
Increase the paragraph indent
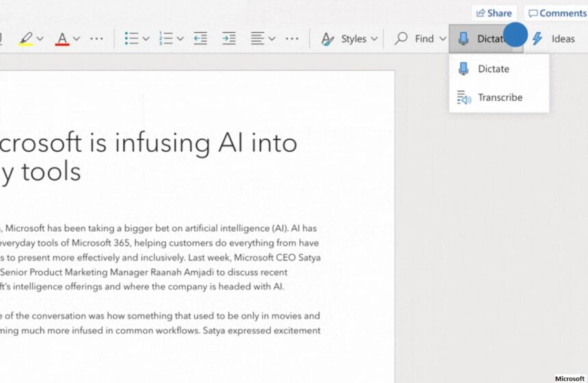coord(229,38)
